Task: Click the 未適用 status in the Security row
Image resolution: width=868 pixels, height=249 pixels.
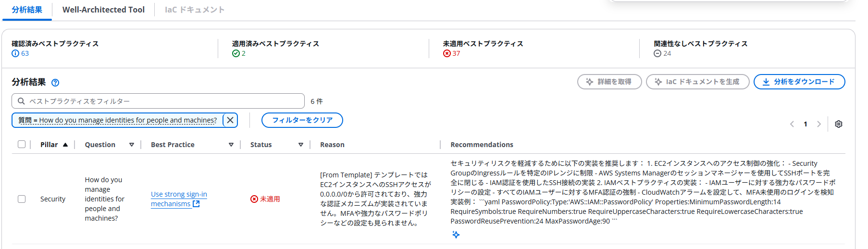Action: point(265,199)
